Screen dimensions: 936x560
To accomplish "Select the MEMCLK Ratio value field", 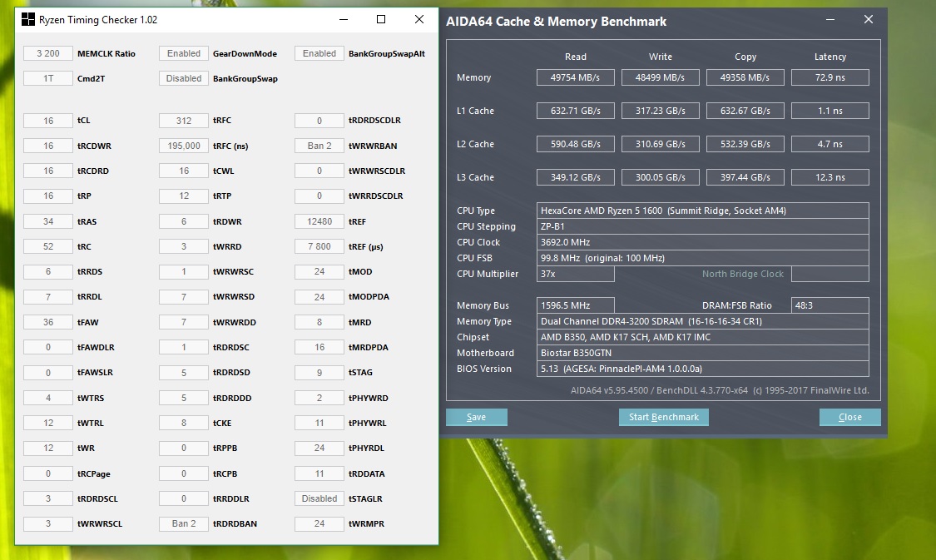I will click(x=48, y=53).
